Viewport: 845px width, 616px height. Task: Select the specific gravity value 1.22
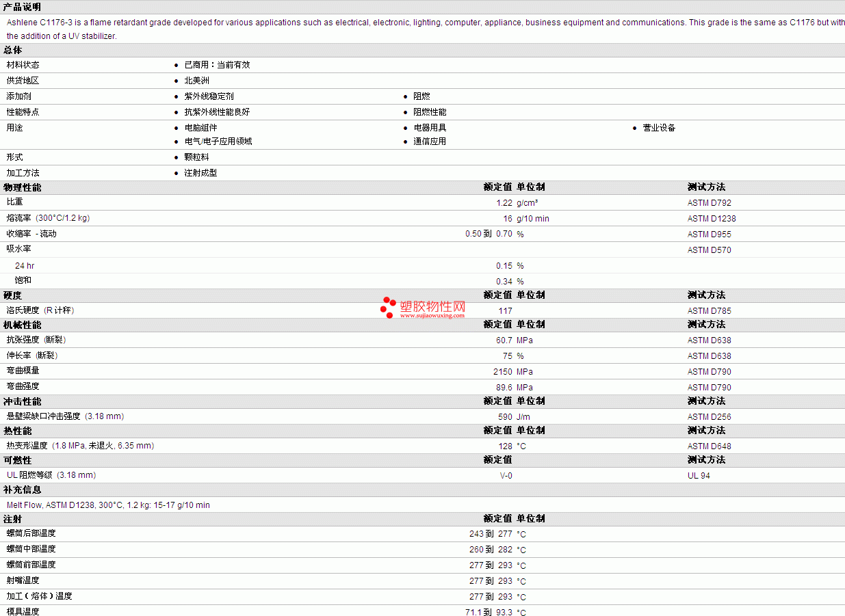point(504,203)
